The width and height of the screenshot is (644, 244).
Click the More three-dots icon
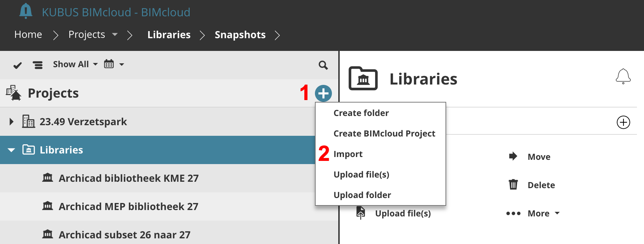tap(513, 213)
